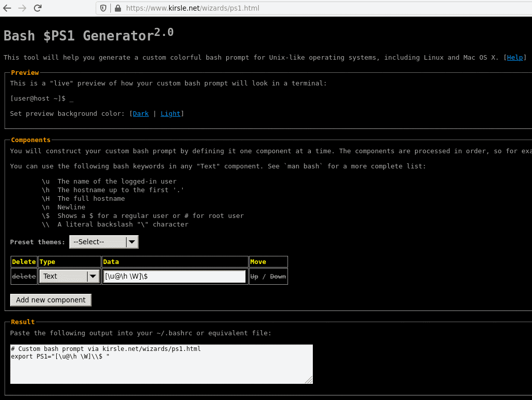Click the "\u The name of the logged-in user" line

click(x=109, y=182)
